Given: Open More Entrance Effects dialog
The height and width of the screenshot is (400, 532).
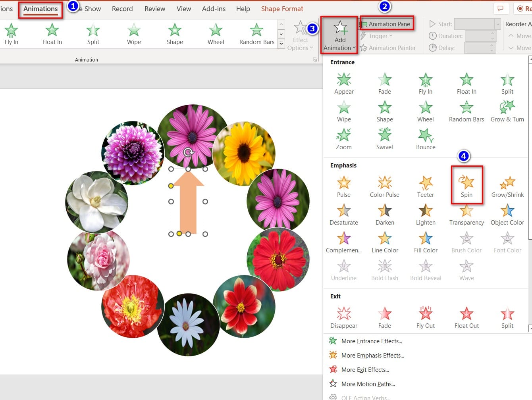Looking at the screenshot, I should (x=366, y=341).
